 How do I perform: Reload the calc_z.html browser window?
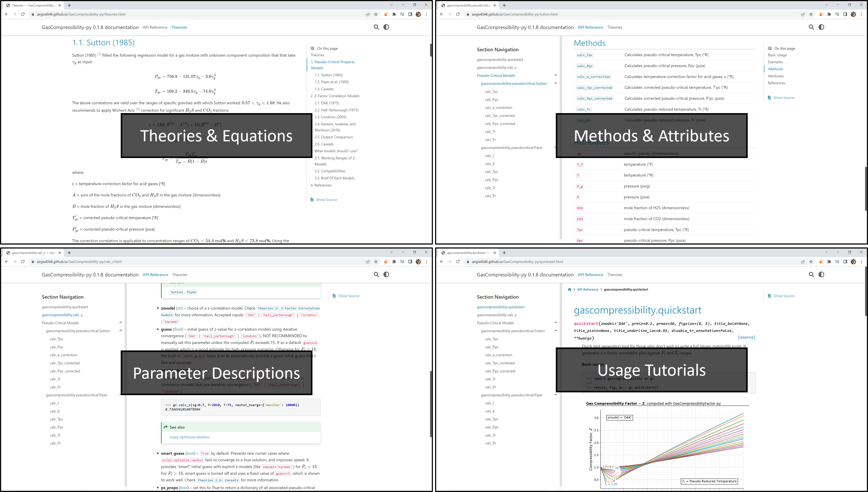[x=23, y=262]
